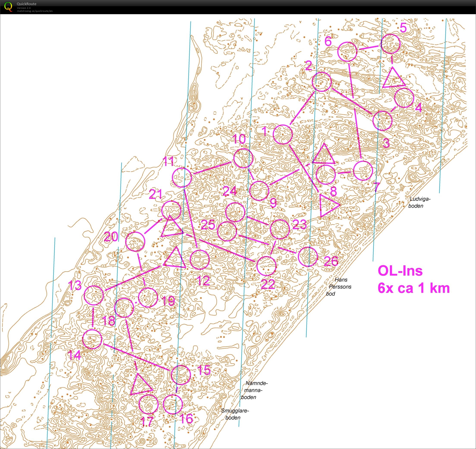476x449 pixels.
Task: Click control circle 2 on the map
Action: 322,82
